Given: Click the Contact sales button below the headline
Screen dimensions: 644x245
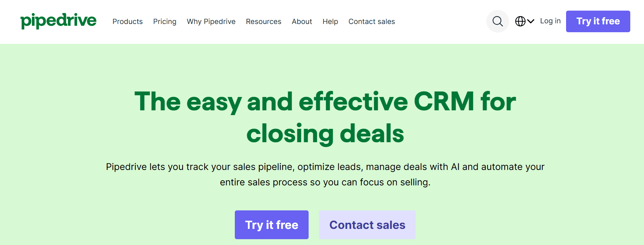Looking at the screenshot, I should pyautogui.click(x=367, y=224).
